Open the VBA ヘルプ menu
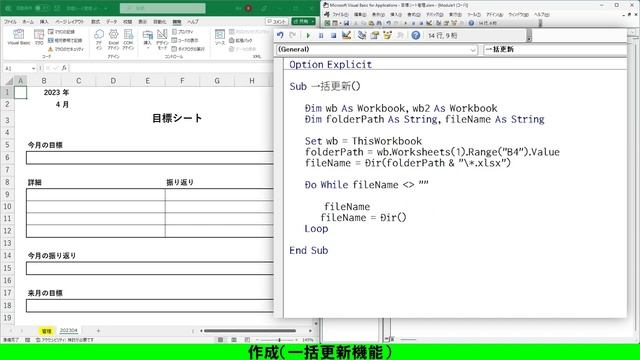 541,14
